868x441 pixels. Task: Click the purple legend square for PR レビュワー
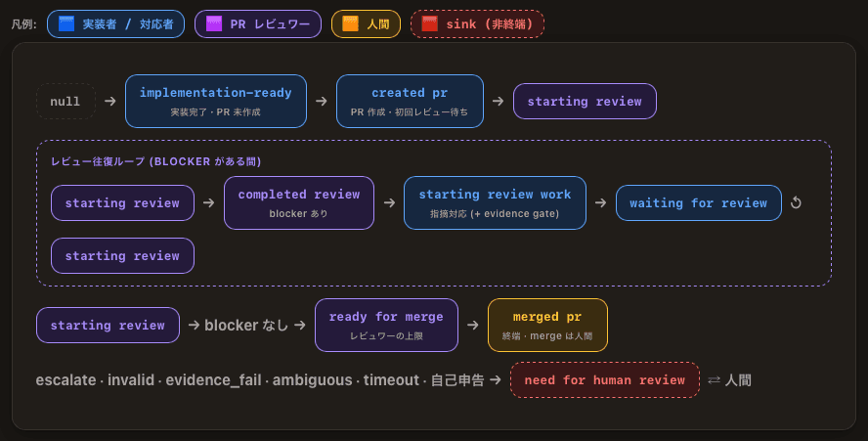(x=214, y=23)
